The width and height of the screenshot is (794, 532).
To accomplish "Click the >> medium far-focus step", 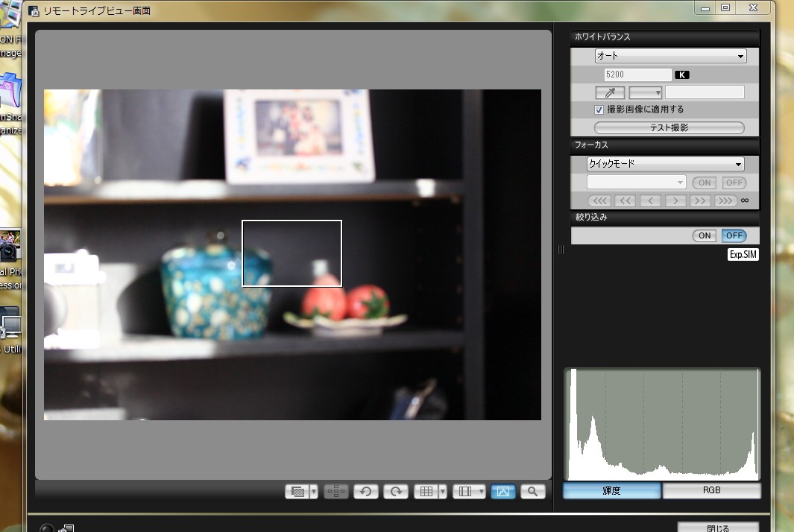I will [700, 201].
